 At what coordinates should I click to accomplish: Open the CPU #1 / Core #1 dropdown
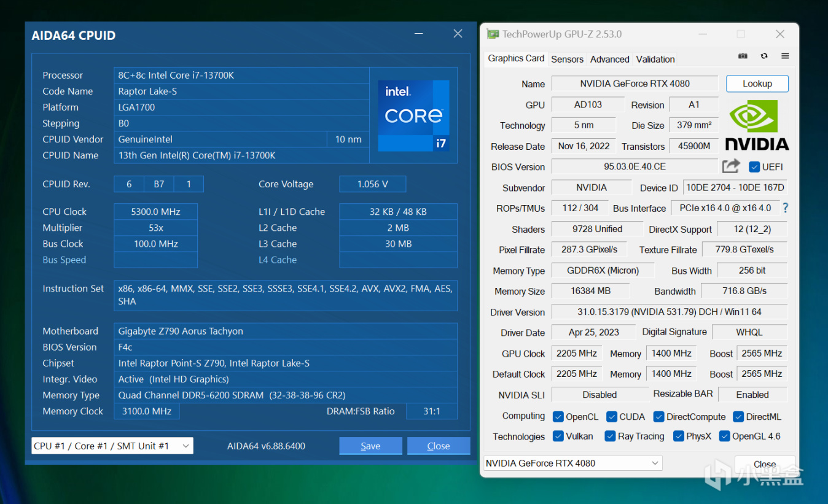pyautogui.click(x=112, y=446)
